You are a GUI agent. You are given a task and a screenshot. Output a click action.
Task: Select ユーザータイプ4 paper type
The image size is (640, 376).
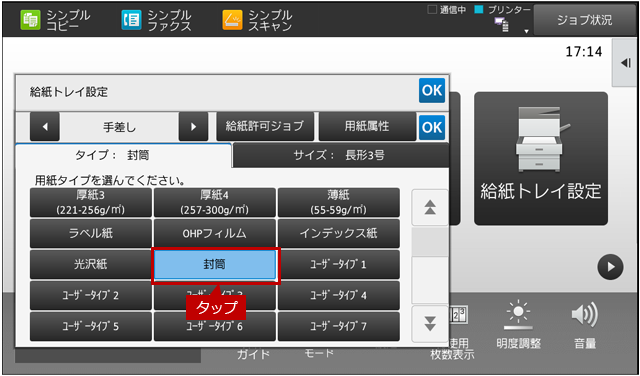click(x=339, y=296)
